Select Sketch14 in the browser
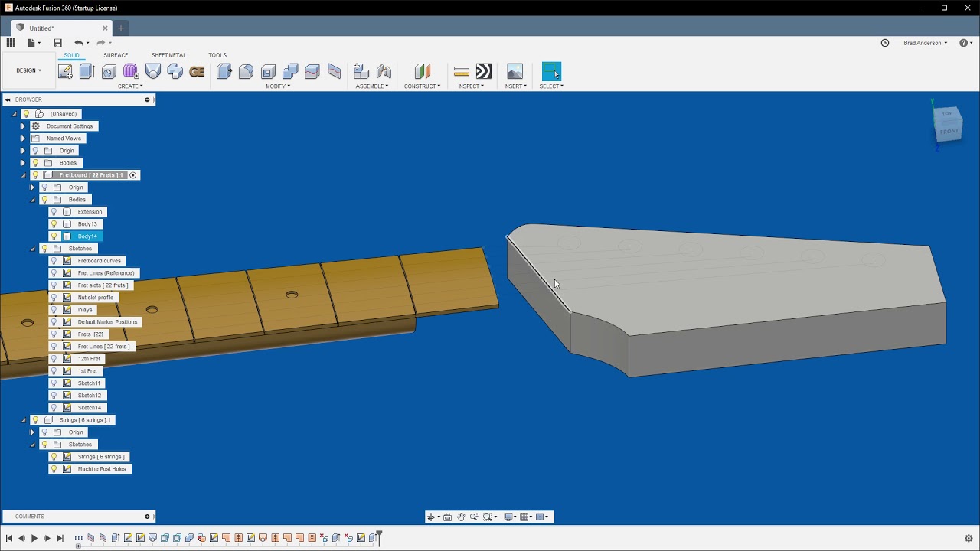980x551 pixels. pos(89,408)
